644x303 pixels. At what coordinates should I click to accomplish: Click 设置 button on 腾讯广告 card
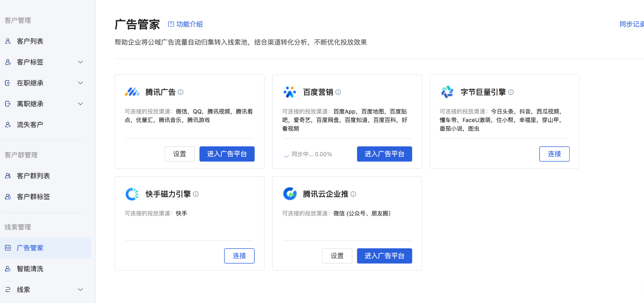coord(180,154)
